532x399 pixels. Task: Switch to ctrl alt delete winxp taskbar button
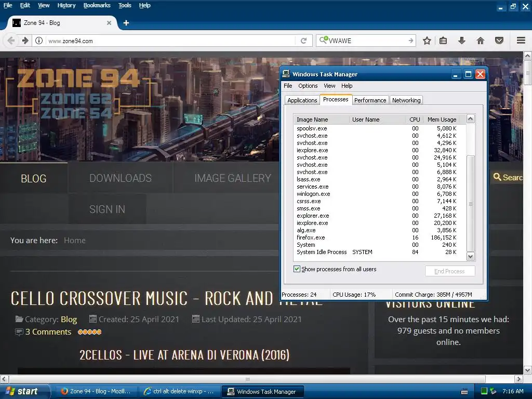tap(179, 391)
